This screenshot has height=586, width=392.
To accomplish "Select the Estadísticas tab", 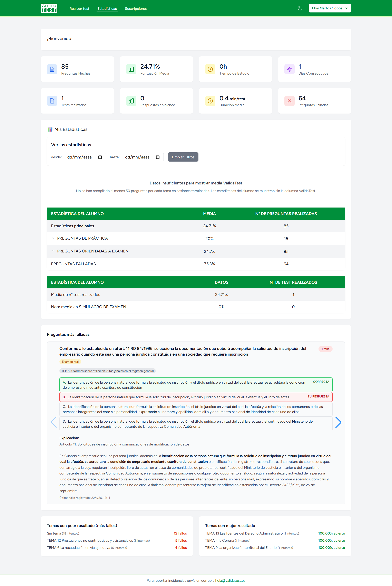I will (x=107, y=9).
